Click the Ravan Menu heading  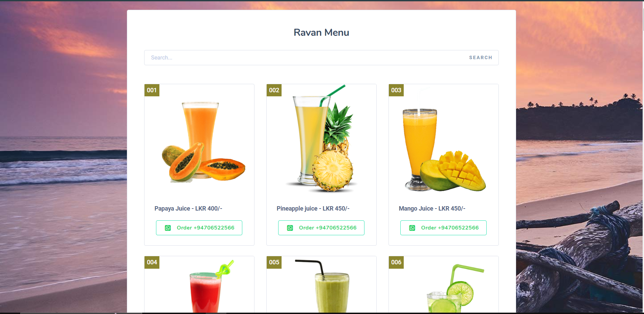click(x=321, y=32)
